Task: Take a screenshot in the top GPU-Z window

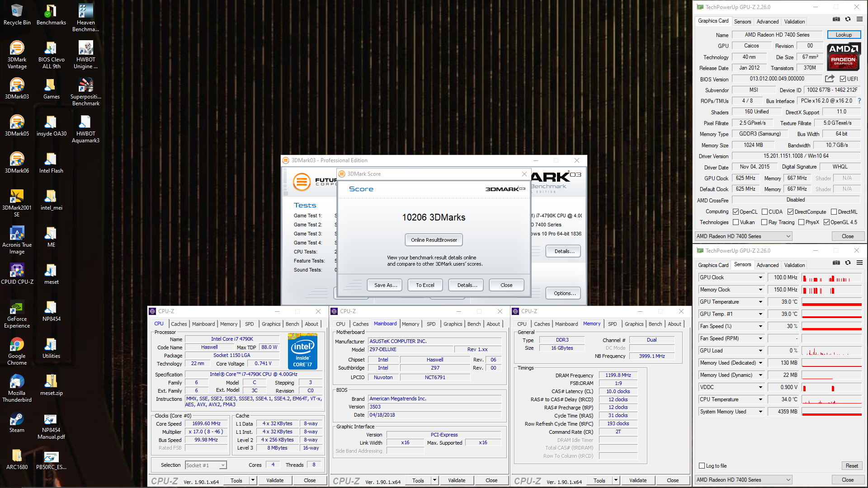Action: pyautogui.click(x=836, y=19)
